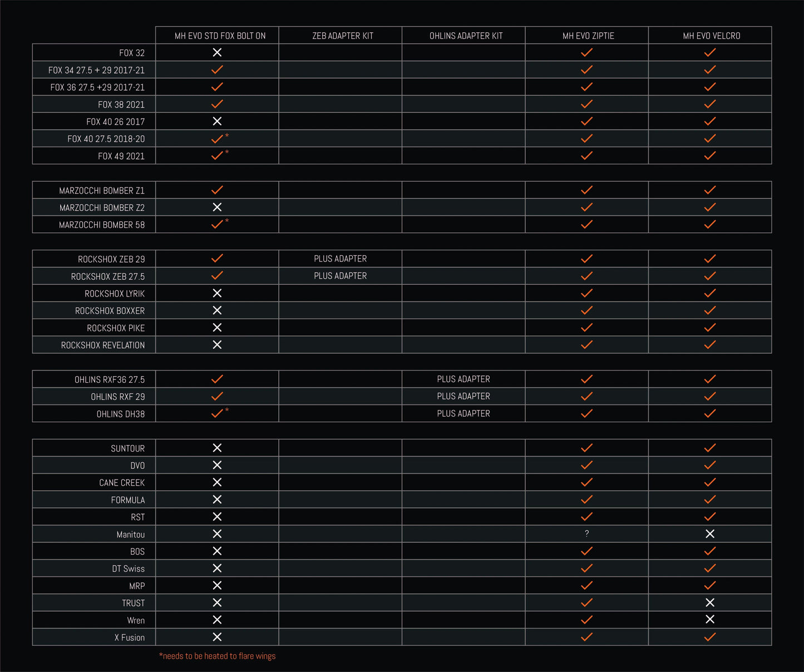This screenshot has width=804, height=672.
Task: Click the Ziptie checkmark for Rockshox Pike
Action: tap(586, 328)
